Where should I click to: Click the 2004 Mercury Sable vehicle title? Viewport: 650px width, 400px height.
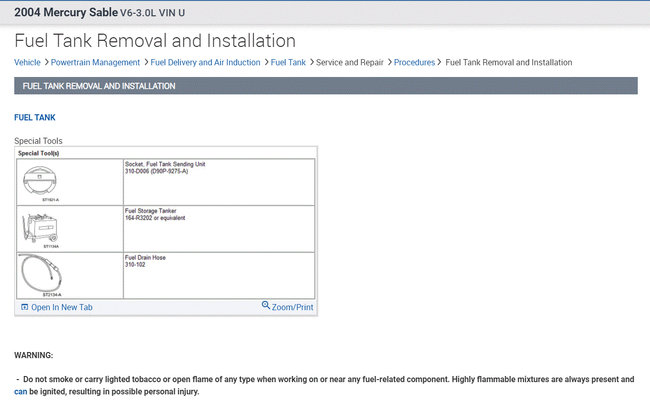pyautogui.click(x=99, y=12)
